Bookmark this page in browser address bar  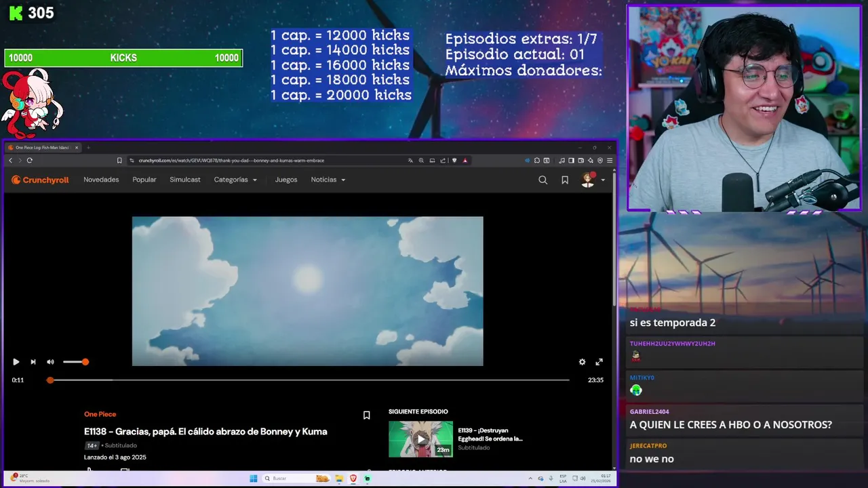119,161
